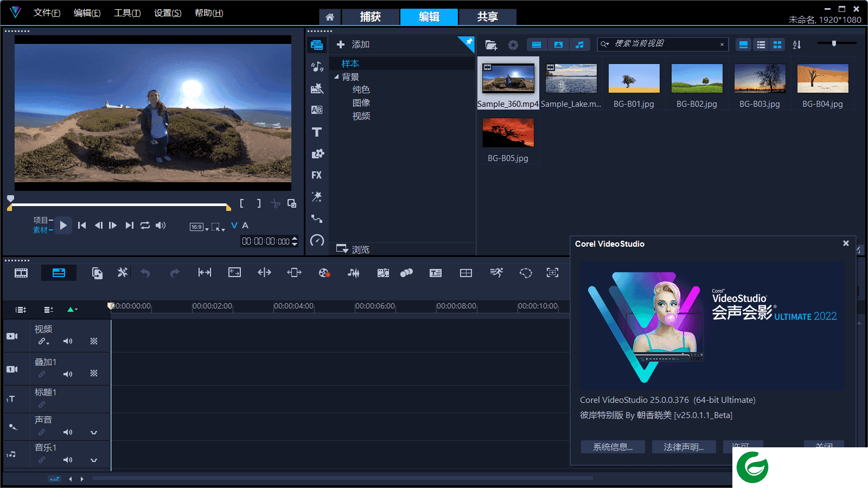
Task: Open the FX filter library
Action: [317, 175]
